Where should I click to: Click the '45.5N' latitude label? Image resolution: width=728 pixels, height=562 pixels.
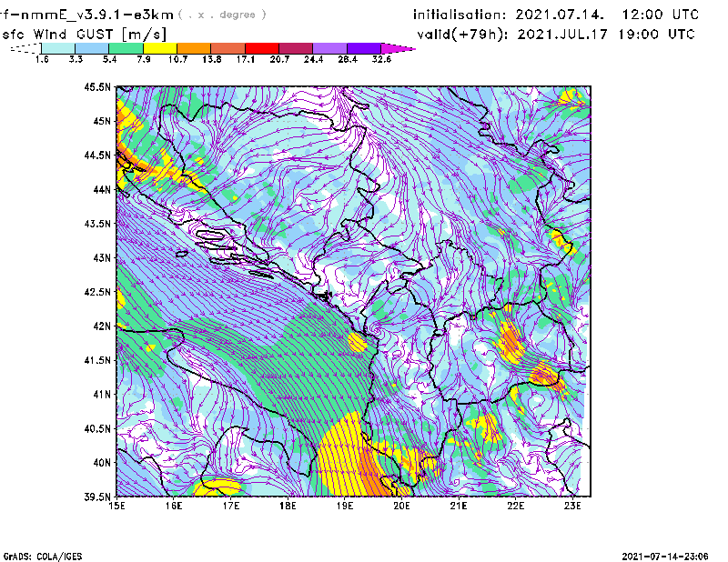[x=97, y=86]
